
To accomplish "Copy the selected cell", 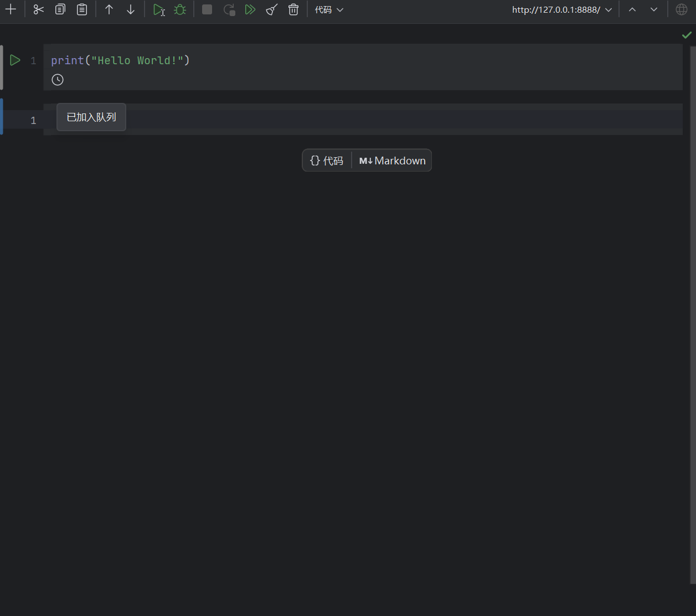I will click(60, 9).
